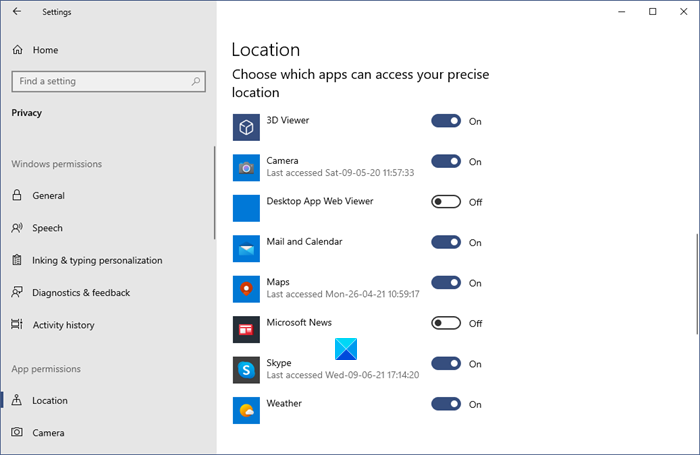Viewport: 700px width, 455px height.
Task: Click the Speech icon in sidebar
Action: 17,228
